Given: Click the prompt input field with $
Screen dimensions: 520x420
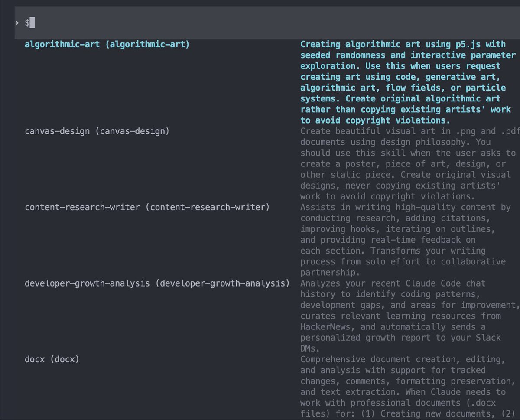Looking at the screenshot, I should point(267,23).
